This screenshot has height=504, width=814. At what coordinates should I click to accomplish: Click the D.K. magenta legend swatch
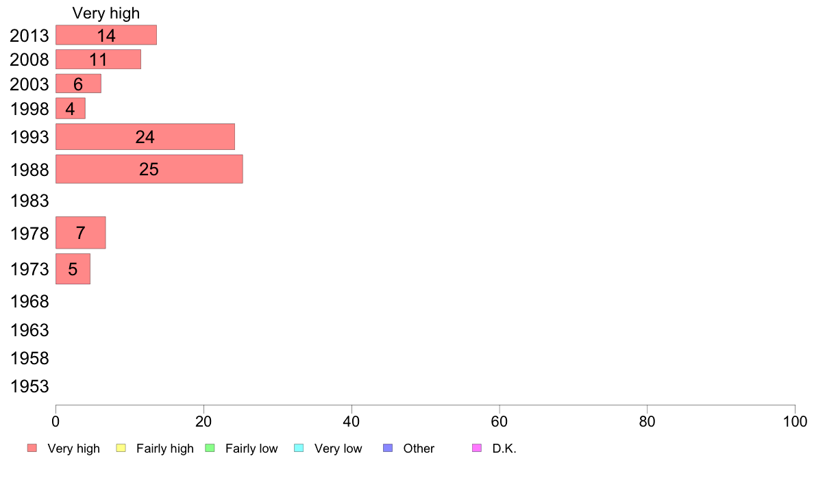click(477, 448)
